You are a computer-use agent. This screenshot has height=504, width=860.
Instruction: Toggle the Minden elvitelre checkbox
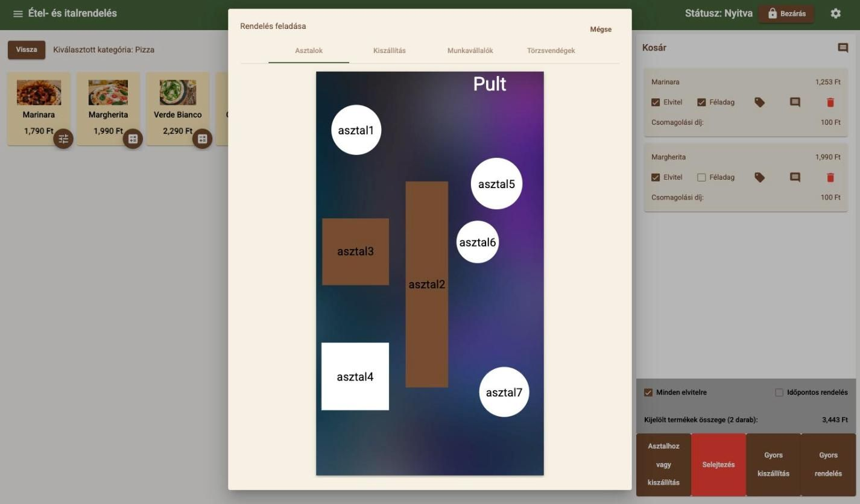648,392
